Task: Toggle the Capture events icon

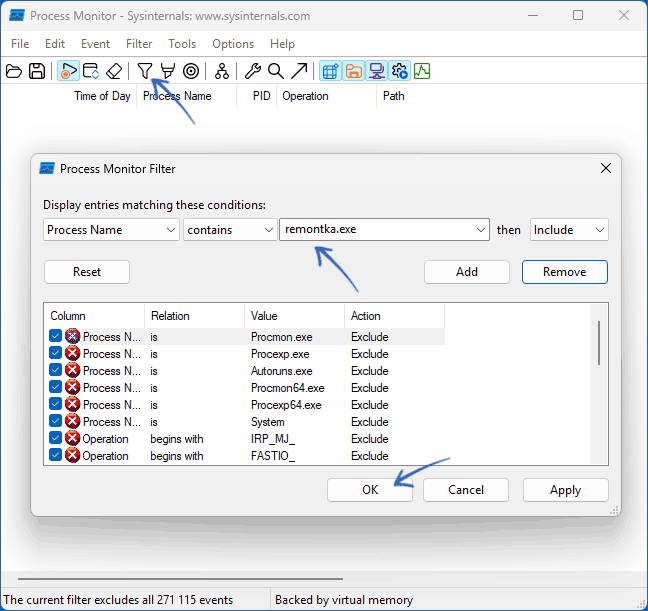Action: [x=68, y=71]
